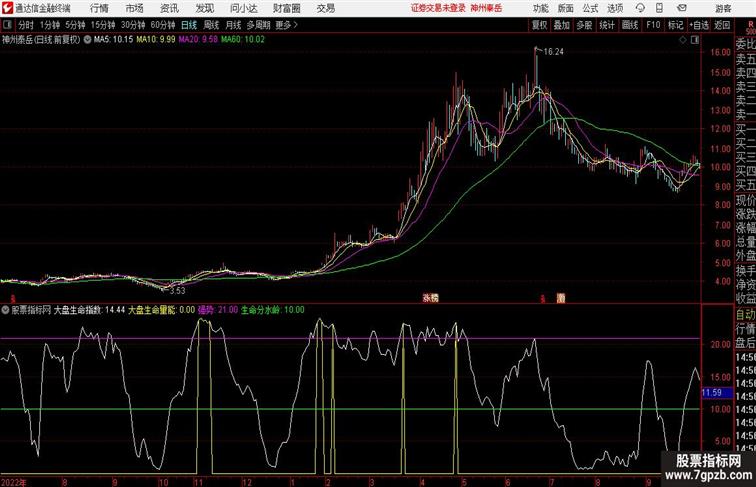Click the 复权 button

tap(539, 25)
